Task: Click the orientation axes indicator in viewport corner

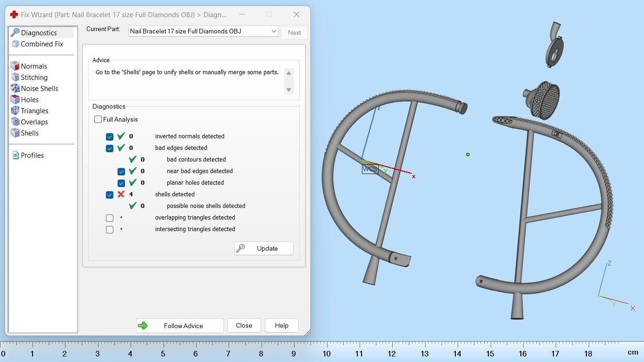Action: point(616,287)
